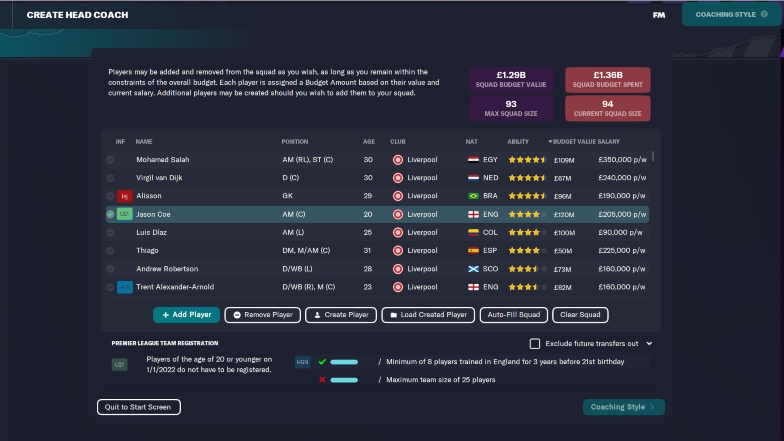The width and height of the screenshot is (784, 441).
Task: Click Mohamed Salah's star ability rating
Action: click(x=528, y=160)
